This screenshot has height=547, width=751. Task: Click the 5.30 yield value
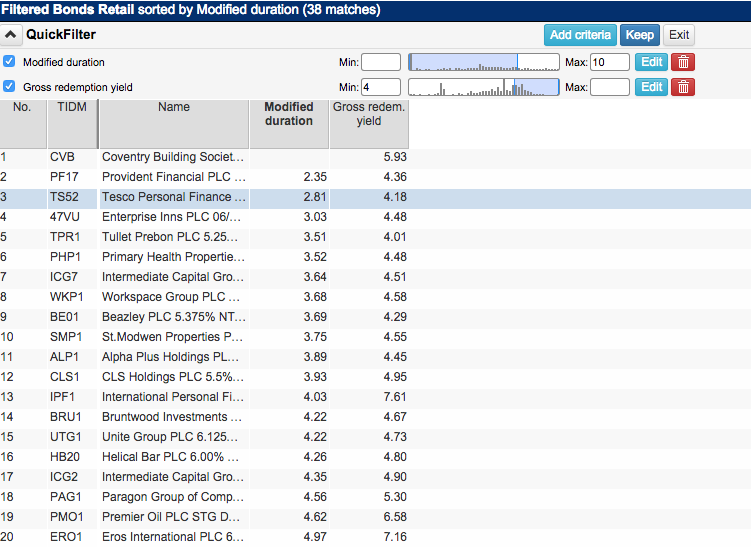pos(395,497)
